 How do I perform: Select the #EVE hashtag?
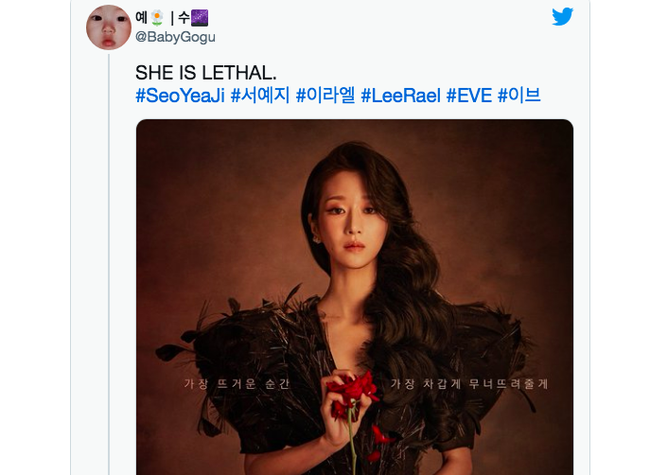[469, 95]
